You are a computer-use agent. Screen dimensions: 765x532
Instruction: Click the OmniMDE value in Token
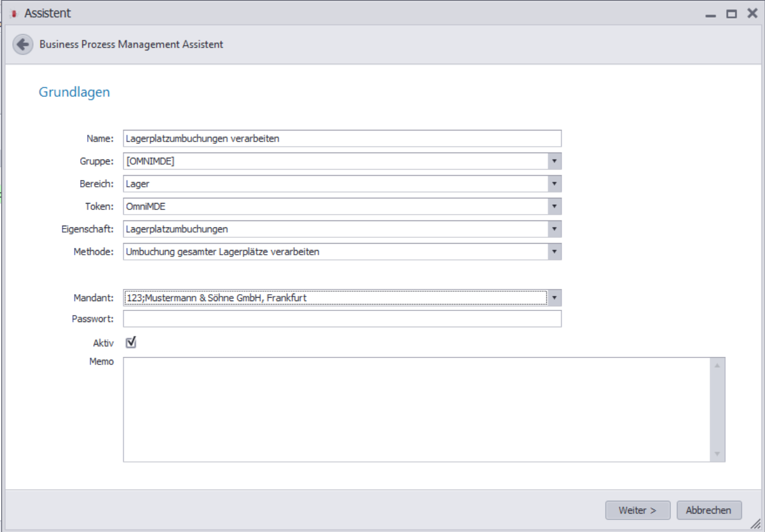[146, 207]
